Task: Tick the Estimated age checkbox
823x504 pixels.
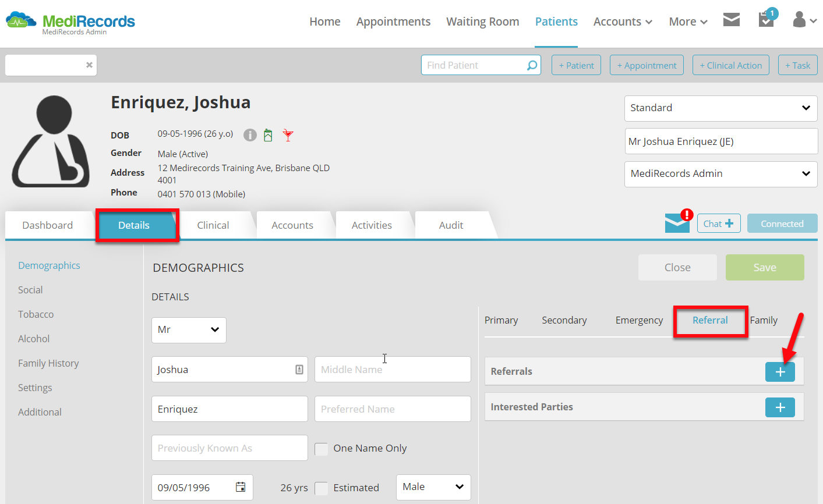Action: coord(321,488)
